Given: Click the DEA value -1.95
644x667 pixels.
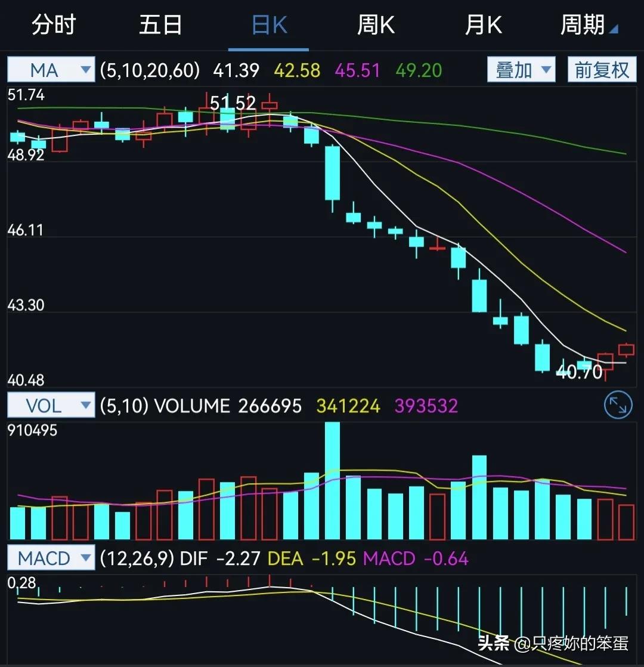Looking at the screenshot, I should click(334, 558).
